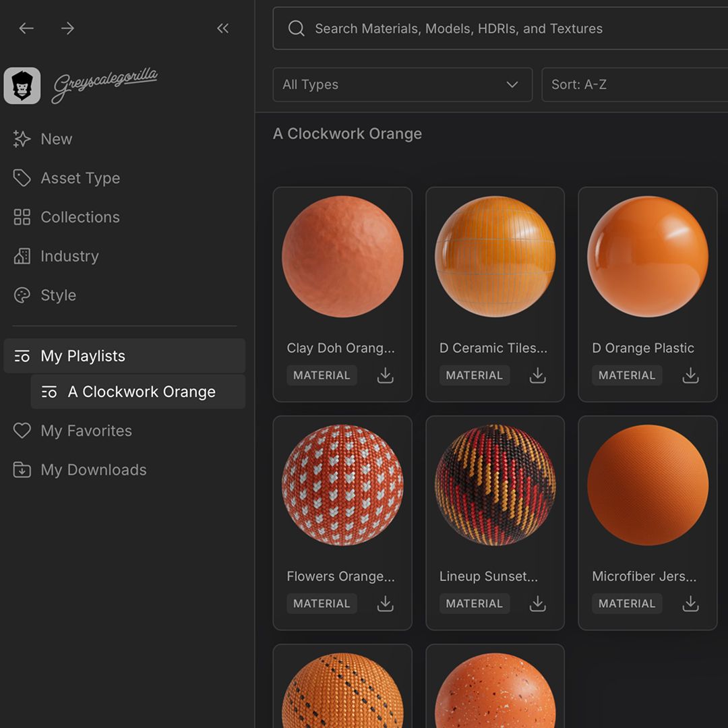
Task: Open the Sort: A-Z dropdown
Action: (635, 84)
